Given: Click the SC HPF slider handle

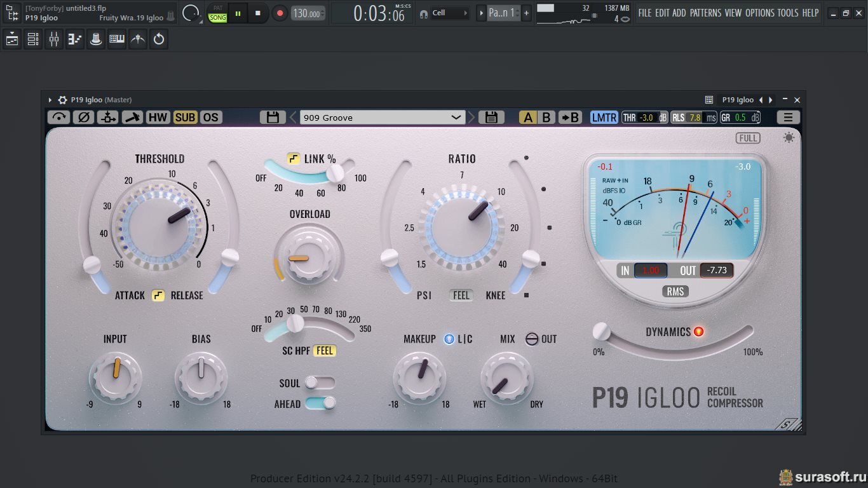Looking at the screenshot, I should tap(295, 323).
